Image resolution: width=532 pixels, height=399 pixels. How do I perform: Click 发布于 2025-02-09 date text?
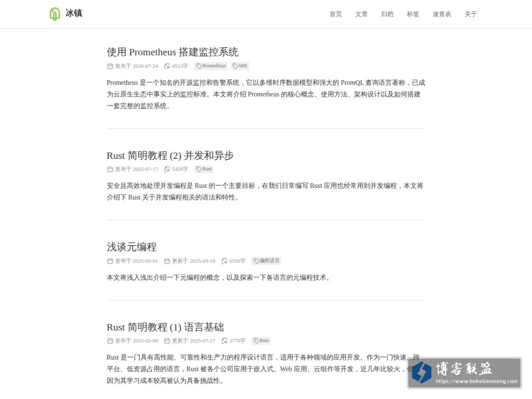click(x=137, y=340)
